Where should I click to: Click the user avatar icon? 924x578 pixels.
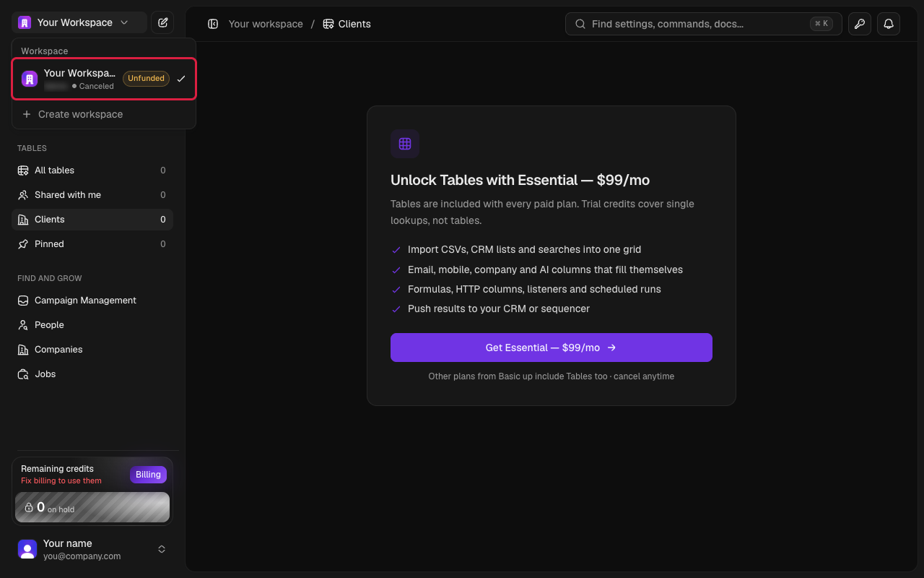[27, 549]
